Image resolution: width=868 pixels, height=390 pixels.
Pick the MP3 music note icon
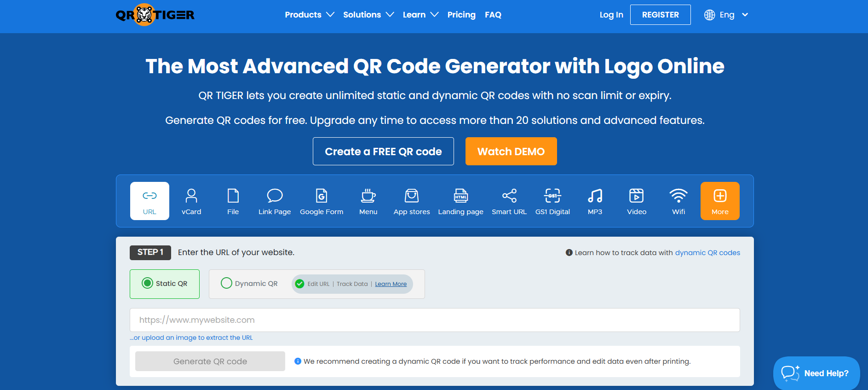point(595,196)
